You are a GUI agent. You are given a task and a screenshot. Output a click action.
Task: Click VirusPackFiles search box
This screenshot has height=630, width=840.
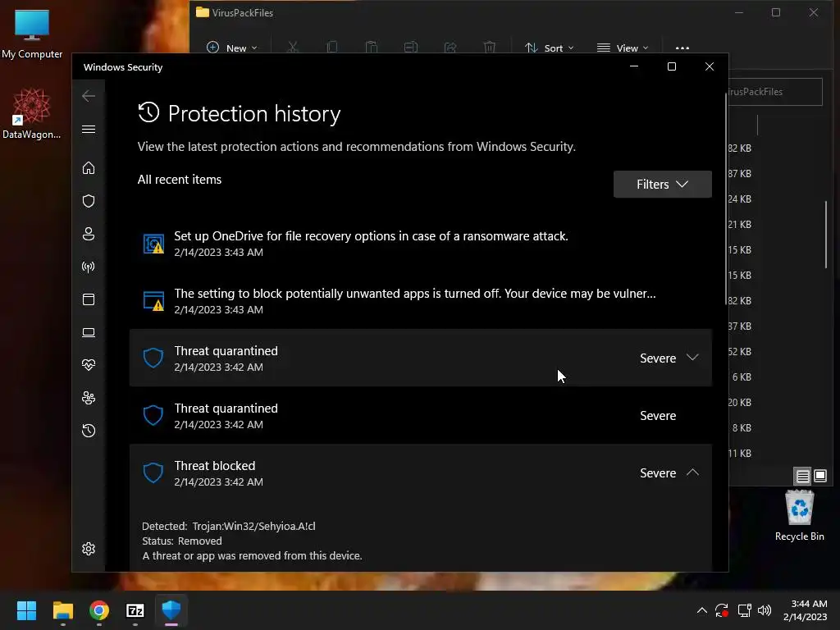coord(775,92)
